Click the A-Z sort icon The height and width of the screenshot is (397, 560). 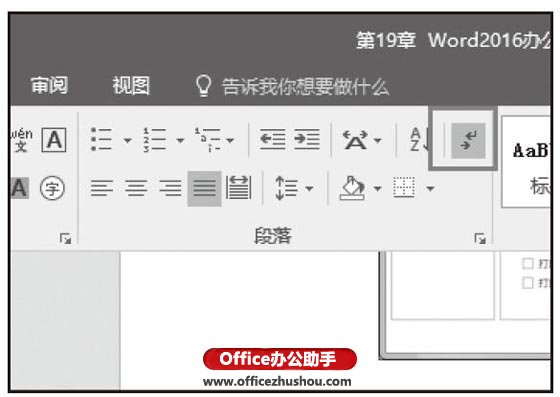tap(419, 140)
